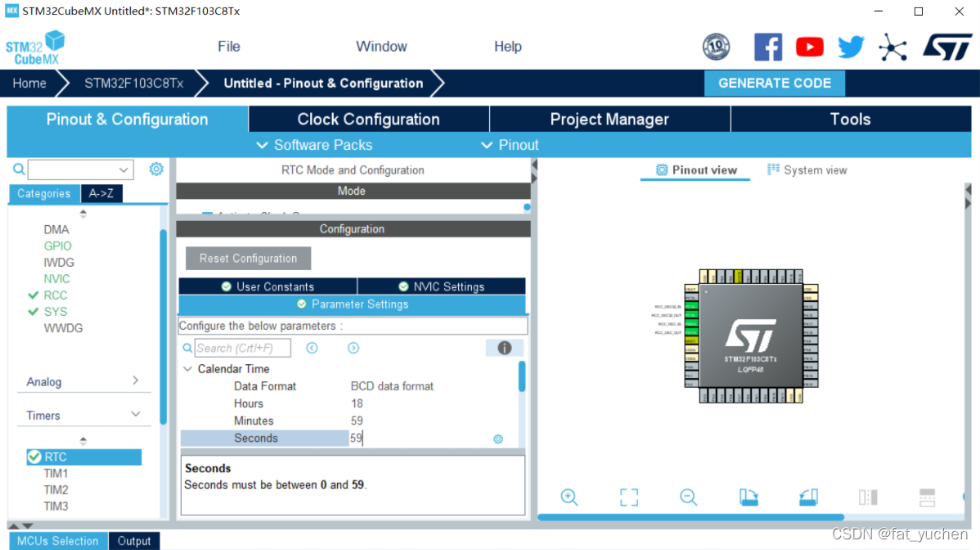This screenshot has width=980, height=550.
Task: Go to next parameter search result
Action: point(353,348)
